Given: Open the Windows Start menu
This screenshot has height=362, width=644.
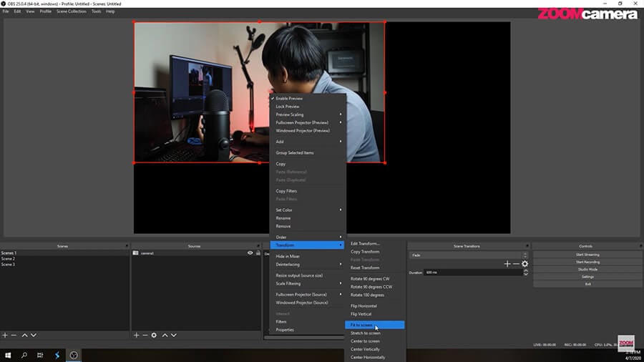Looking at the screenshot, I should [x=8, y=355].
